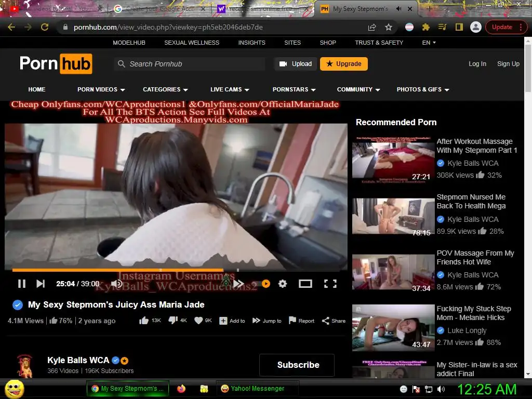The height and width of the screenshot is (399, 532).
Task: Mute the active tab's speaker icon
Action: tap(398, 9)
